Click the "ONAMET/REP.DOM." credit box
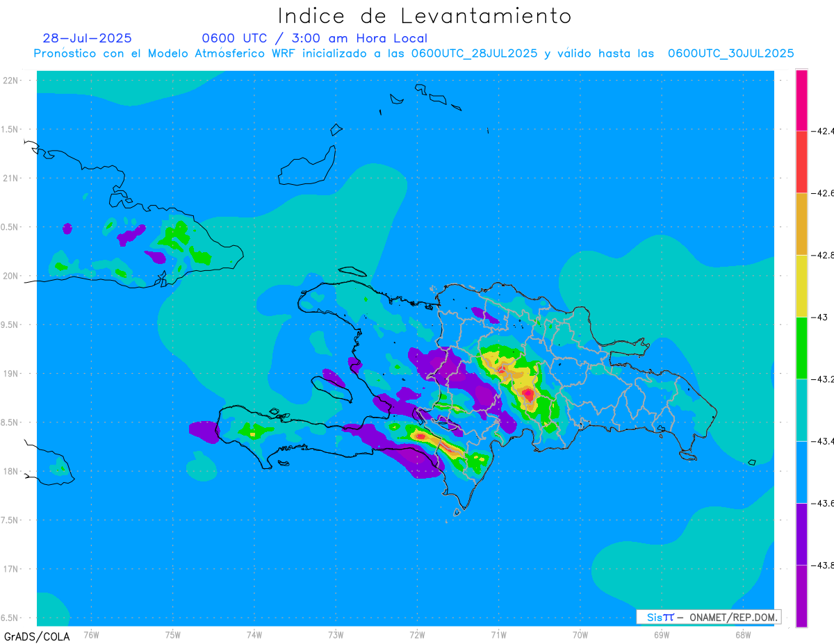This screenshot has height=644, width=834. [709, 617]
